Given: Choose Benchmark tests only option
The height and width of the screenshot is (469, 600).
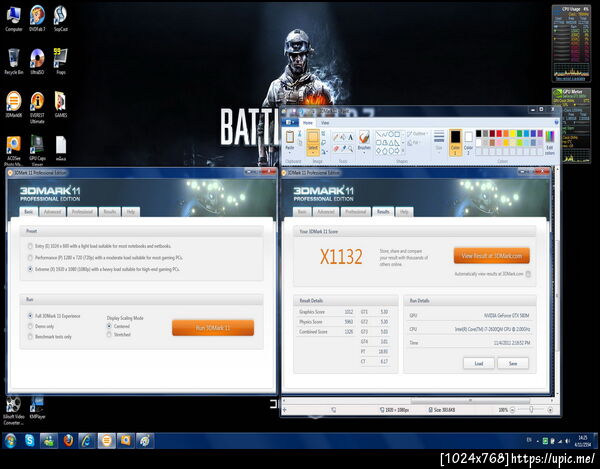Looking at the screenshot, I should click(x=30, y=337).
